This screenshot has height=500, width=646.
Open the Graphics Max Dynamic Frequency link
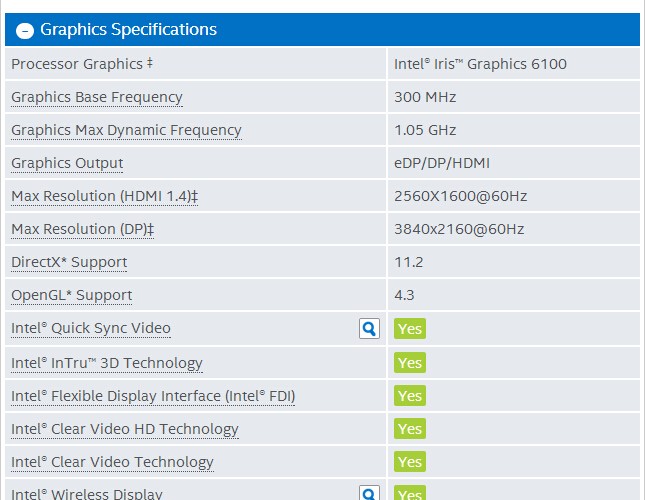click(126, 130)
